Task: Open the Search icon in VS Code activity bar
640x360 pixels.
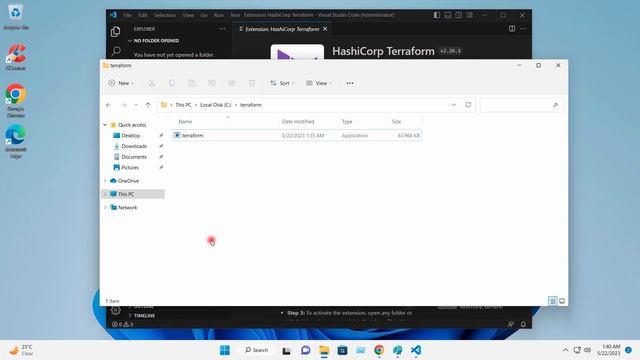Action: 116,51
